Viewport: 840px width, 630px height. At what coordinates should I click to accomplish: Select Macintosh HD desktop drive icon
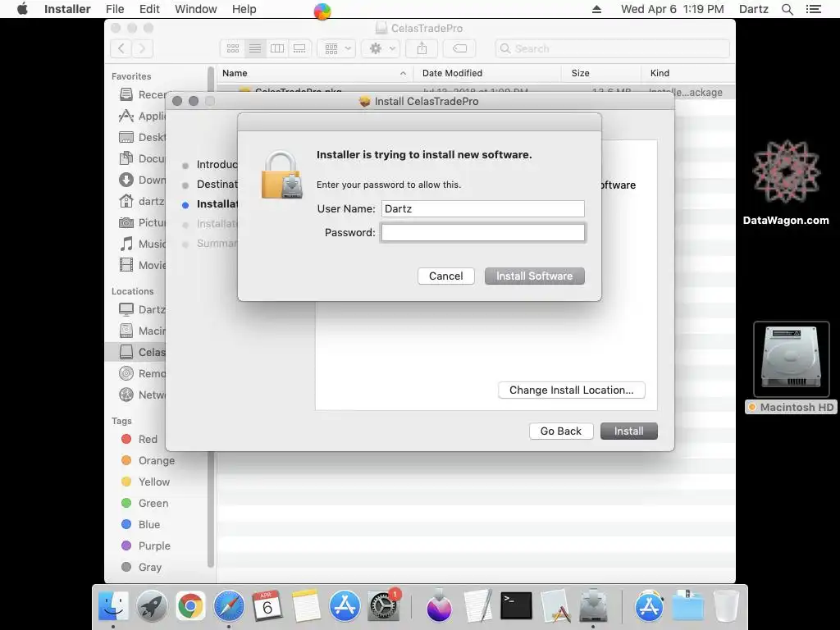click(x=792, y=359)
